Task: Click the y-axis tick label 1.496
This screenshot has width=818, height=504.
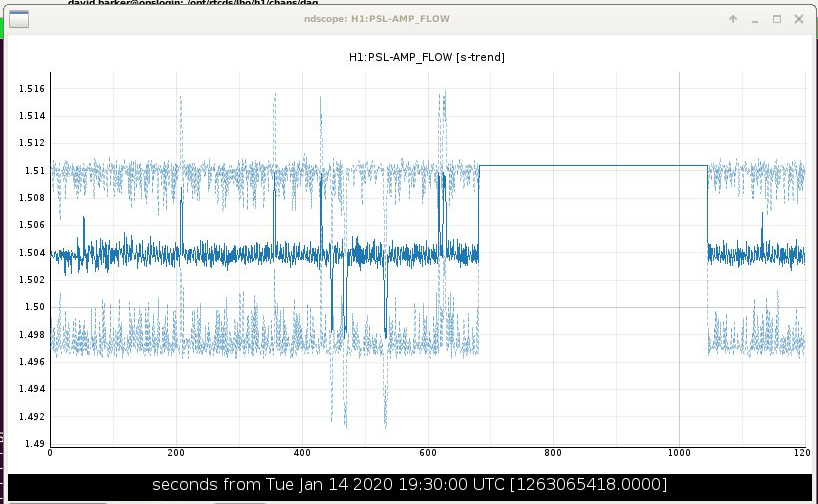Action: (x=32, y=362)
